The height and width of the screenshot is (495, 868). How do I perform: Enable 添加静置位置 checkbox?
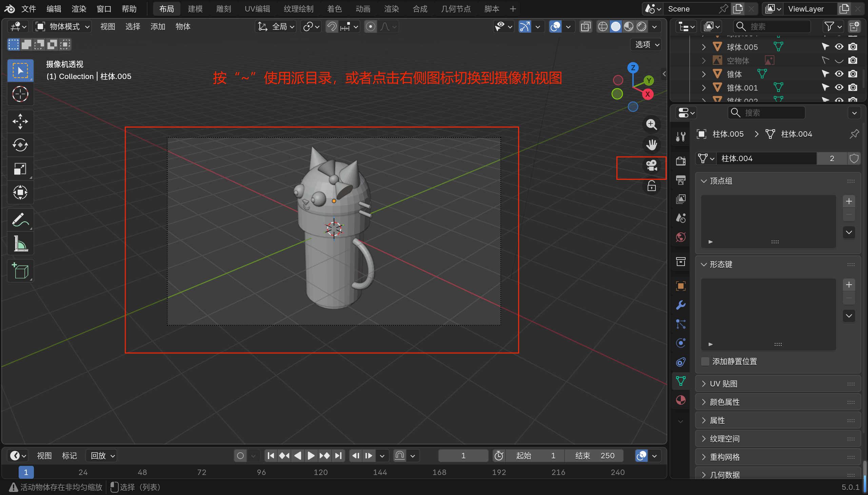(705, 361)
